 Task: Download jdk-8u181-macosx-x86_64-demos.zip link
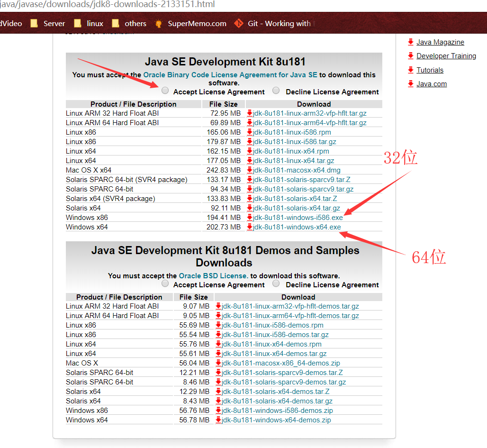tap(281, 363)
